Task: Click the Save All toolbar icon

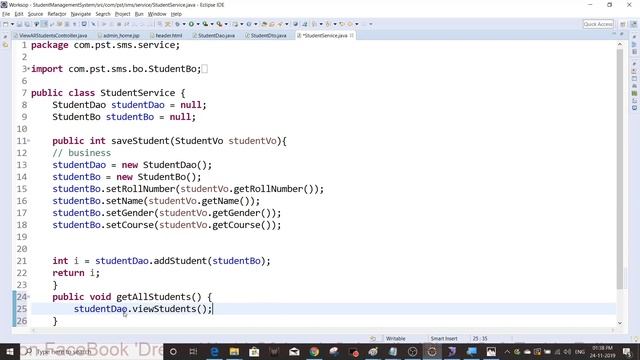Action: 26,24
